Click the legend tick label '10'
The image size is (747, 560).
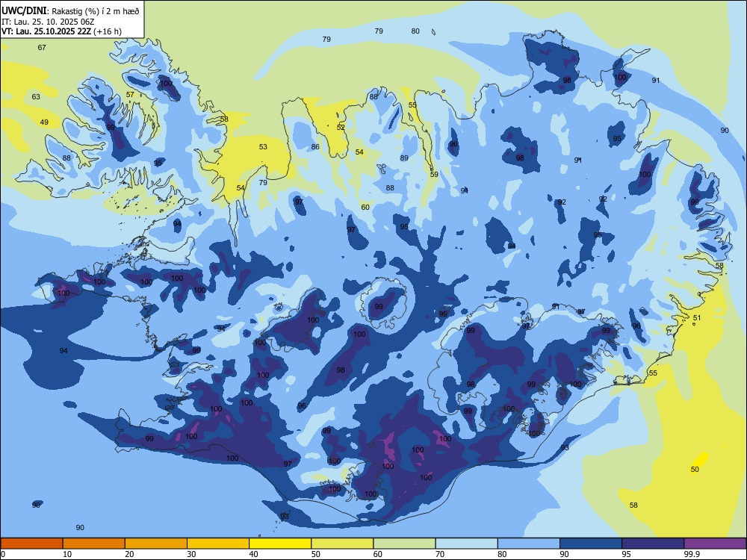(x=68, y=554)
